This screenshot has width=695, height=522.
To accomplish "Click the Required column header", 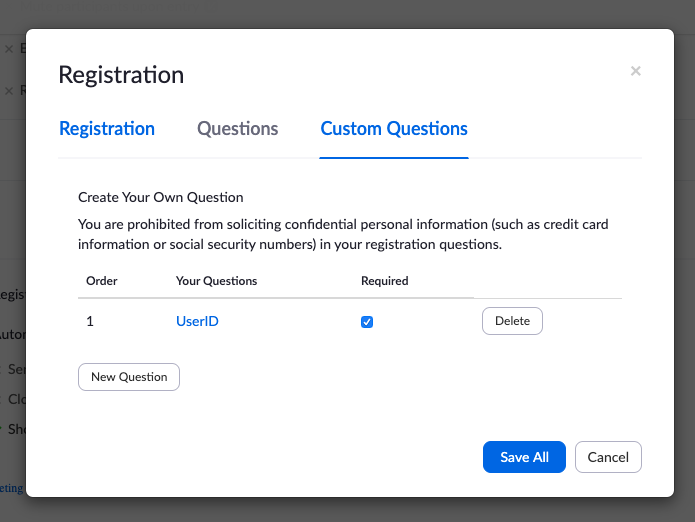I will (385, 281).
